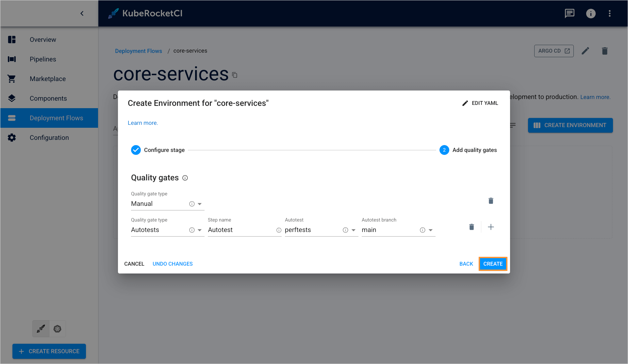Click the CREATE button in the dialog

point(493,264)
